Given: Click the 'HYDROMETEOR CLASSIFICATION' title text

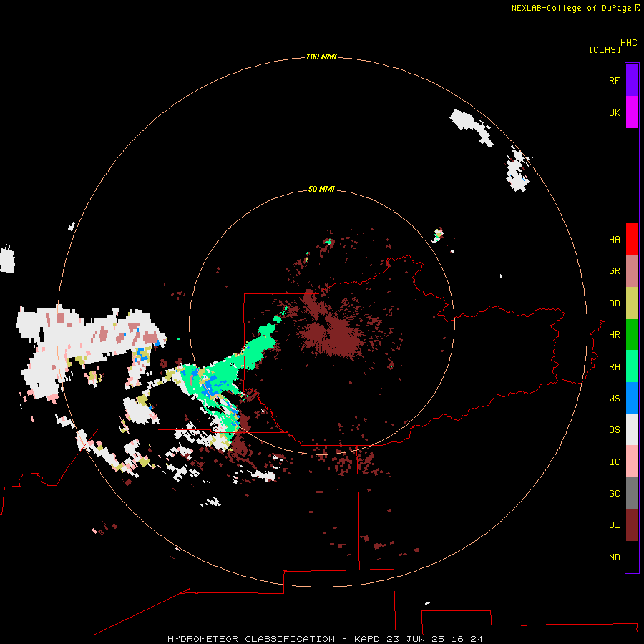Looking at the screenshot, I should point(251,639).
